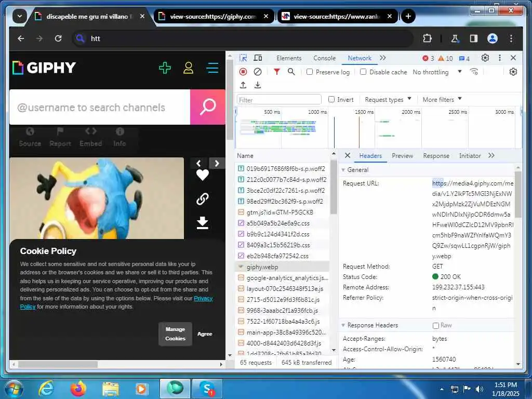
Task: Close the request details pane
Action: tap(348, 155)
